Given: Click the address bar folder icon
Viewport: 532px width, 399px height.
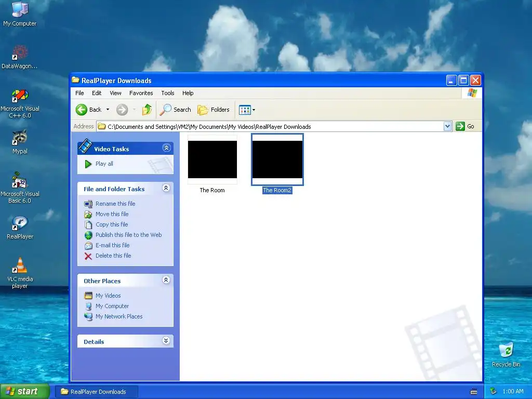Looking at the screenshot, I should tap(102, 127).
